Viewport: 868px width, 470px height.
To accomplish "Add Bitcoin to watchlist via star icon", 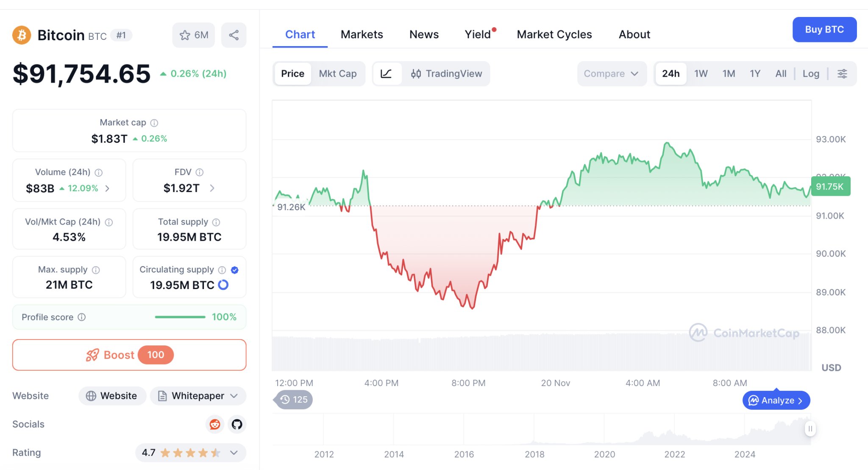I will [185, 35].
